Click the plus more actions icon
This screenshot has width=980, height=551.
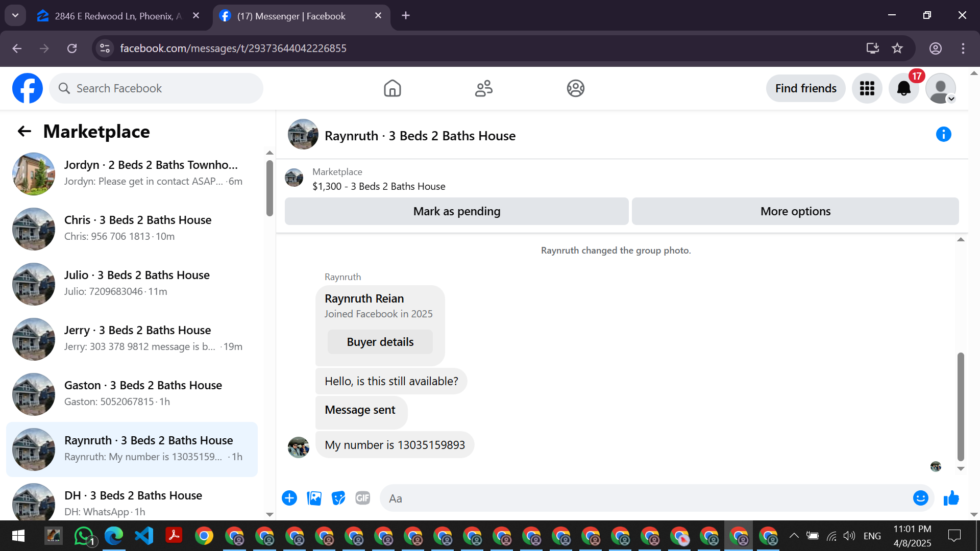(289, 498)
